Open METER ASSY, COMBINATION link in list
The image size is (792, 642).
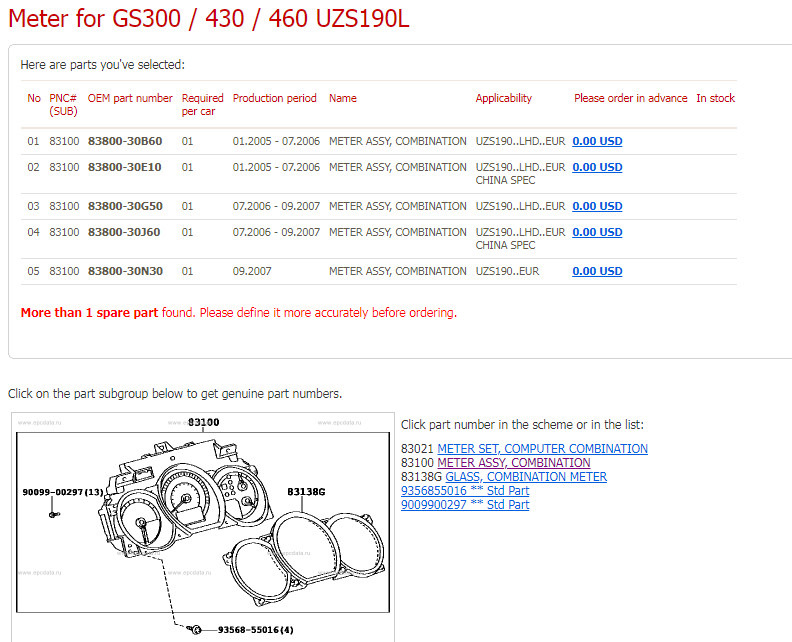(x=514, y=463)
